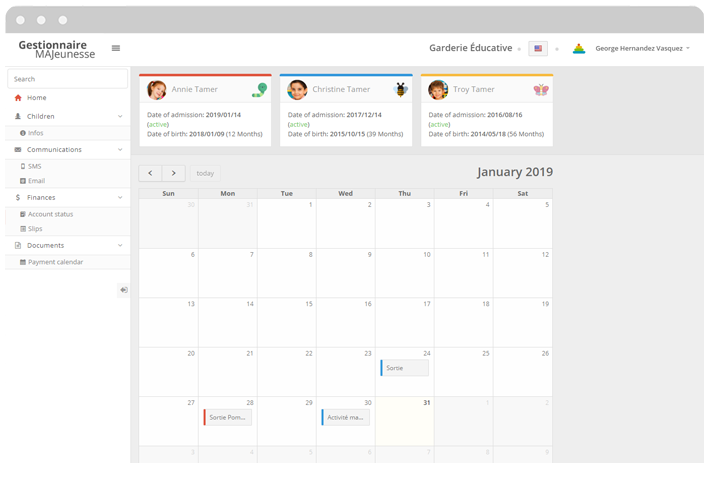
Task: Open Payment calendar in sidebar
Action: tap(55, 262)
